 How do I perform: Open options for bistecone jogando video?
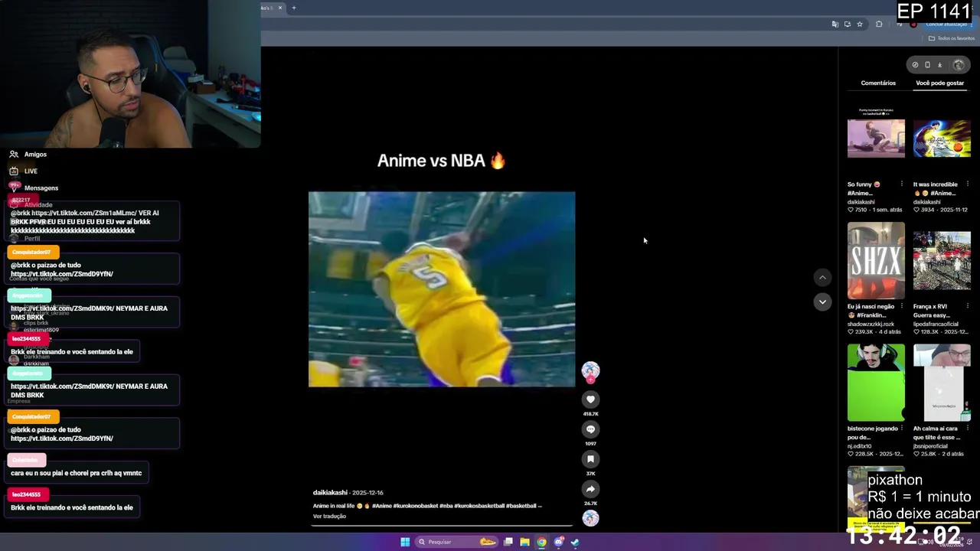pos(901,429)
